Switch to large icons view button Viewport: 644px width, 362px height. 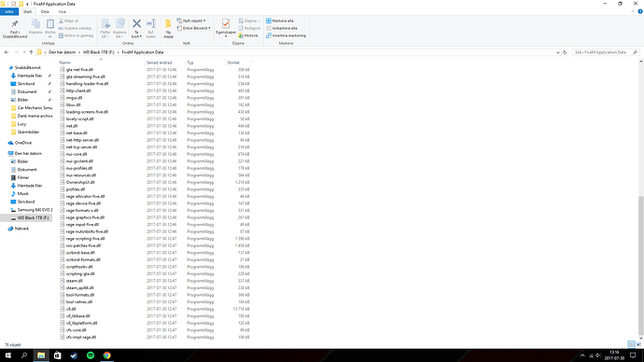coord(638,344)
